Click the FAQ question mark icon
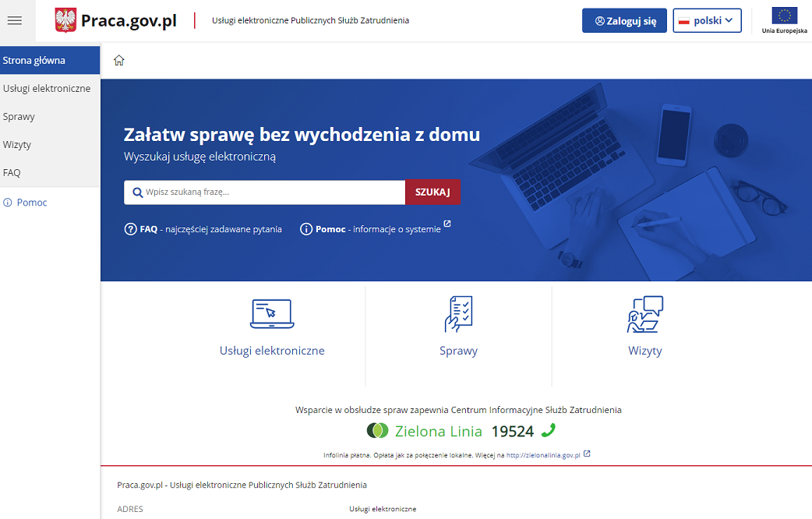Image resolution: width=812 pixels, height=519 pixels. click(x=130, y=229)
